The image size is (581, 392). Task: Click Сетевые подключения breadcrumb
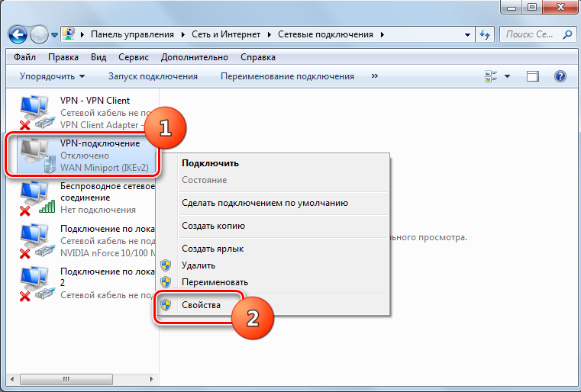point(325,34)
